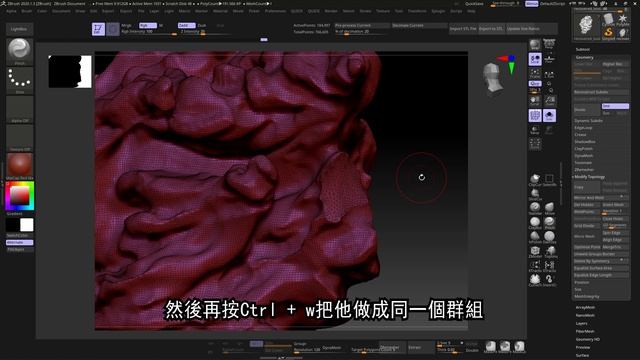Image resolution: width=640 pixels, height=360 pixels.
Task: Click the head camera-view thumbnail
Action: [x=493, y=78]
